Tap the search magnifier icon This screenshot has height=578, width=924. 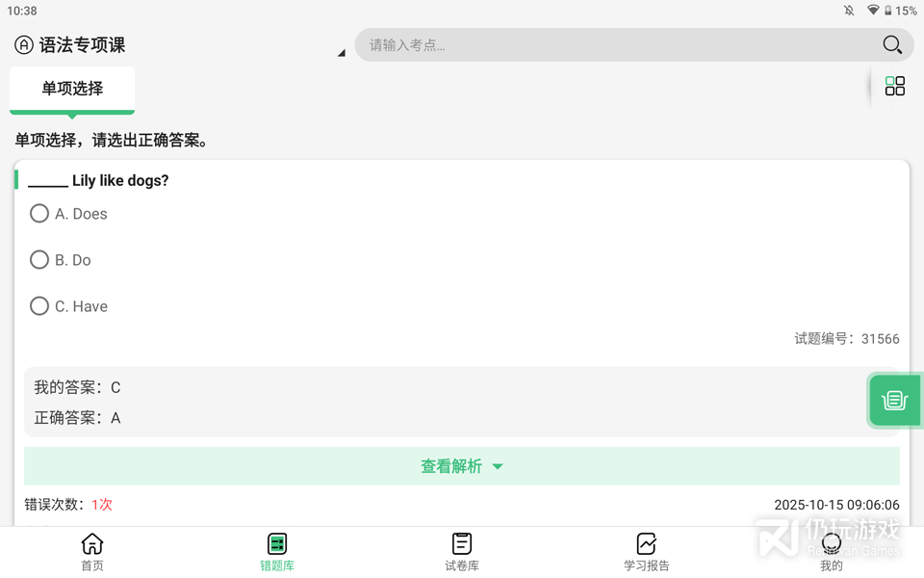pyautogui.click(x=891, y=45)
